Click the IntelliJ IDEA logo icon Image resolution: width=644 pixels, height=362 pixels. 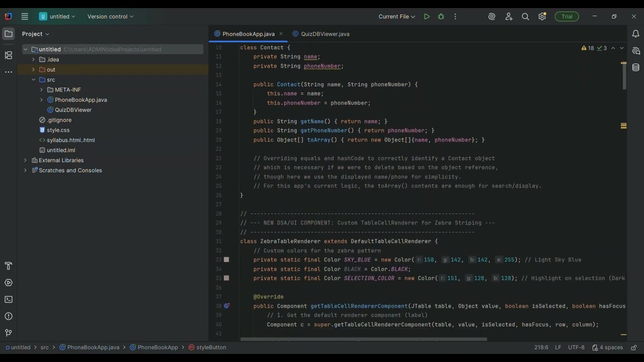(8, 17)
